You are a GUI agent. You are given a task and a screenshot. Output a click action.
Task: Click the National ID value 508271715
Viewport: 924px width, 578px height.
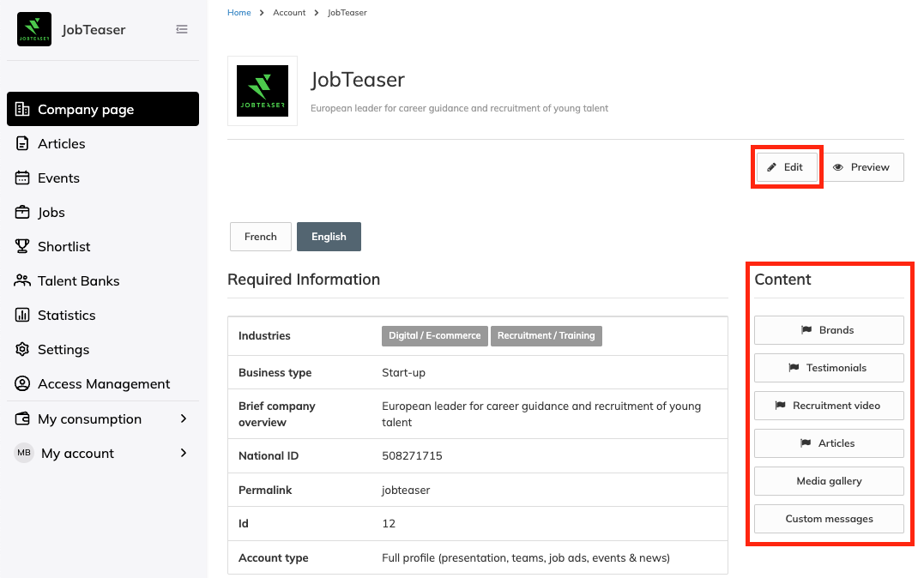point(412,455)
